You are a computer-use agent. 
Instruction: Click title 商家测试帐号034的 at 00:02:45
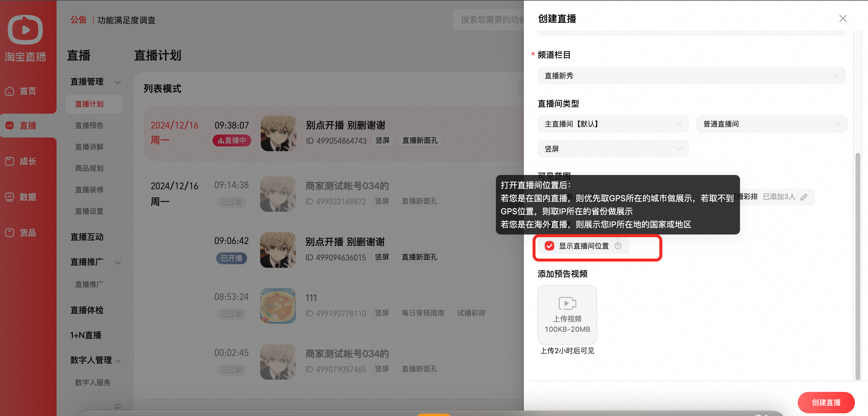[x=347, y=354]
